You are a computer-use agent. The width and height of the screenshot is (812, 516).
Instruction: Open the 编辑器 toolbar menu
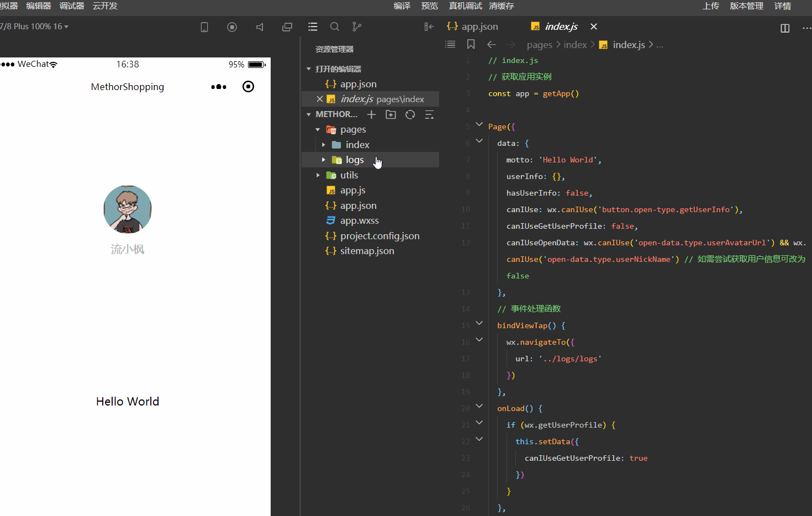39,6
